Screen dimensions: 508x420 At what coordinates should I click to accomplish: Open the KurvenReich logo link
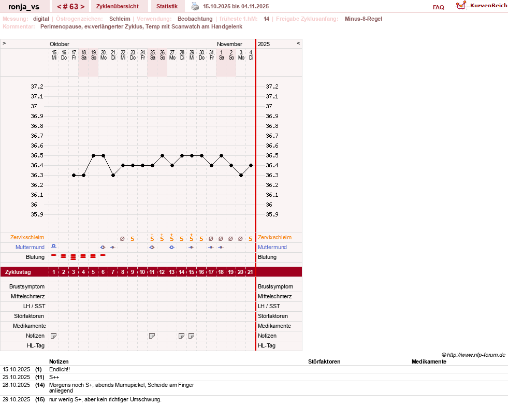click(x=482, y=6)
